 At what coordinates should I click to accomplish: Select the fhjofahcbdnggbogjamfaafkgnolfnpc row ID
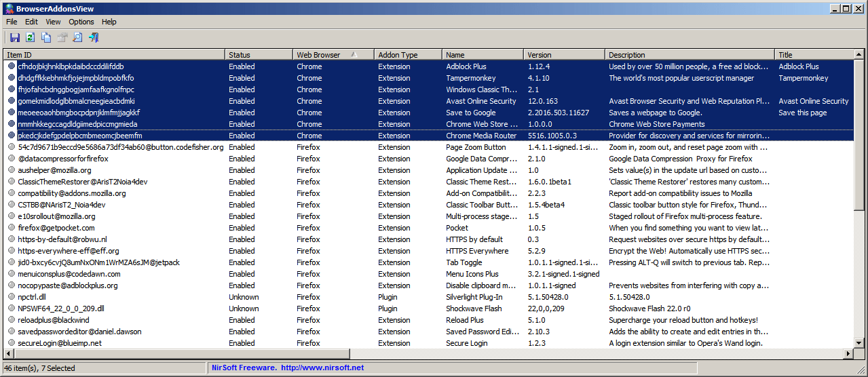pyautogui.click(x=76, y=90)
